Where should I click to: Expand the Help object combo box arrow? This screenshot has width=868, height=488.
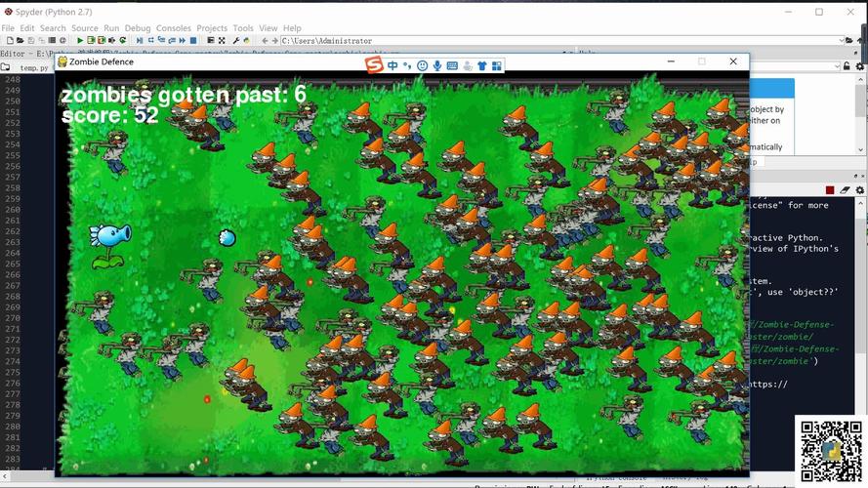pos(836,66)
